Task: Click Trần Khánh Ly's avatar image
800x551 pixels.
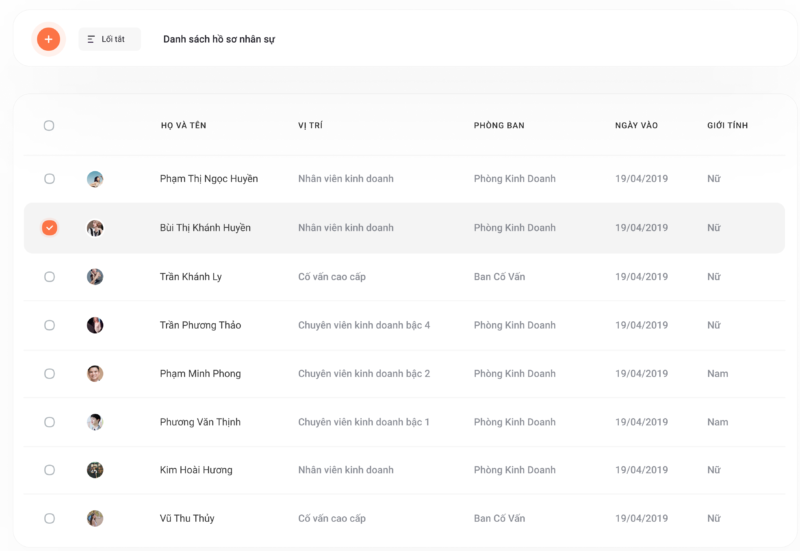Action: click(95, 277)
